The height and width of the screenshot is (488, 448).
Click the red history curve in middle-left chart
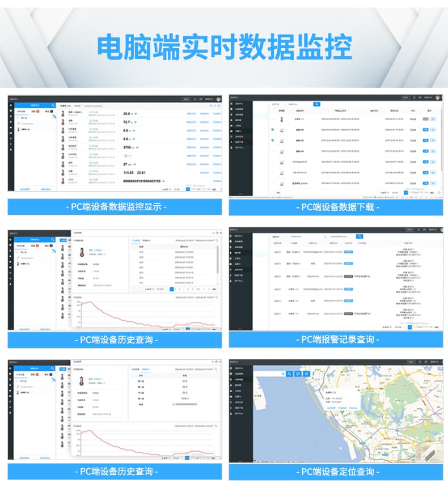pos(113,315)
